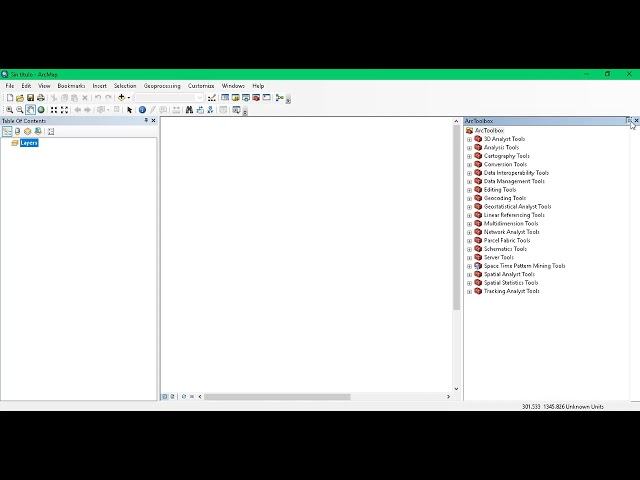Screen dimensions: 640x480
Task: Click the horizontal scrollbar thumb under map
Action: click(x=277, y=397)
